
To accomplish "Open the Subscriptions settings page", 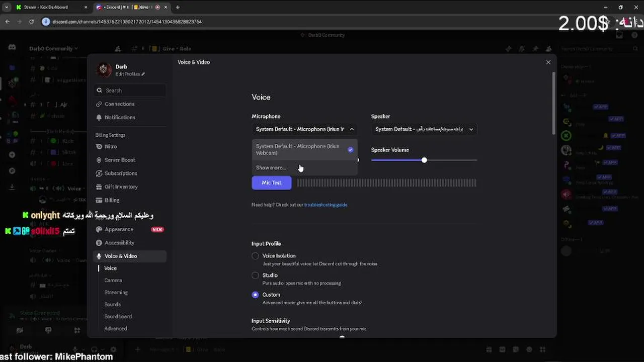I will 130,173.
